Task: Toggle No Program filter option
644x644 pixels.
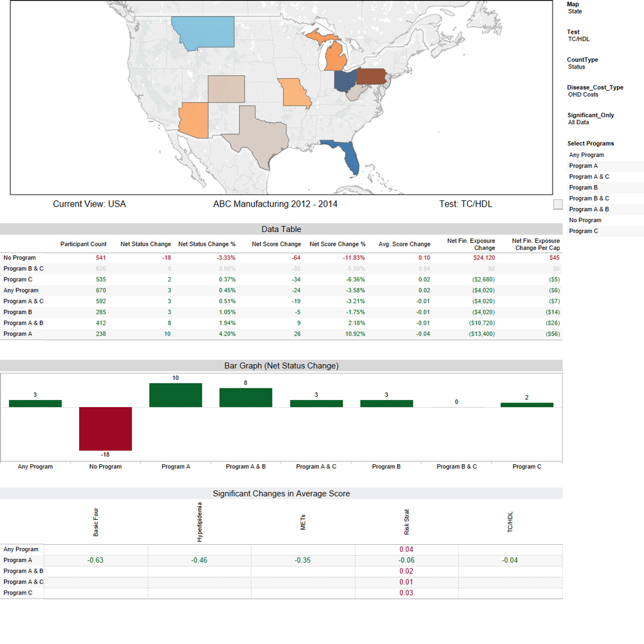Action: pyautogui.click(x=585, y=220)
